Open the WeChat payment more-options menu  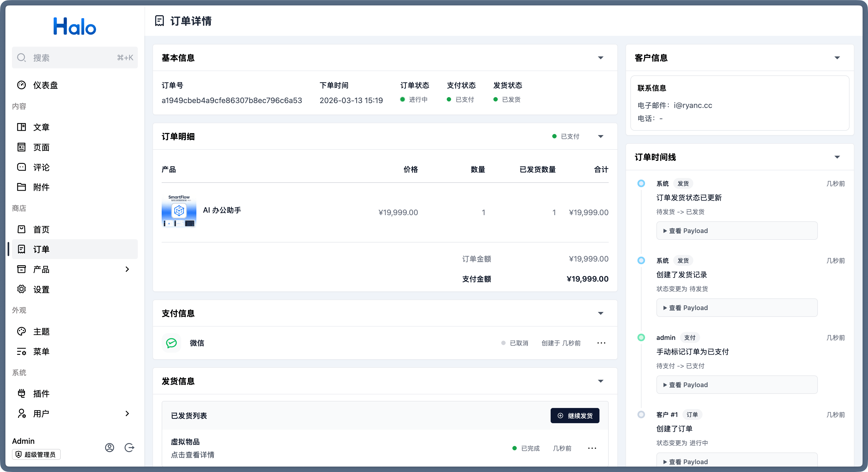601,343
